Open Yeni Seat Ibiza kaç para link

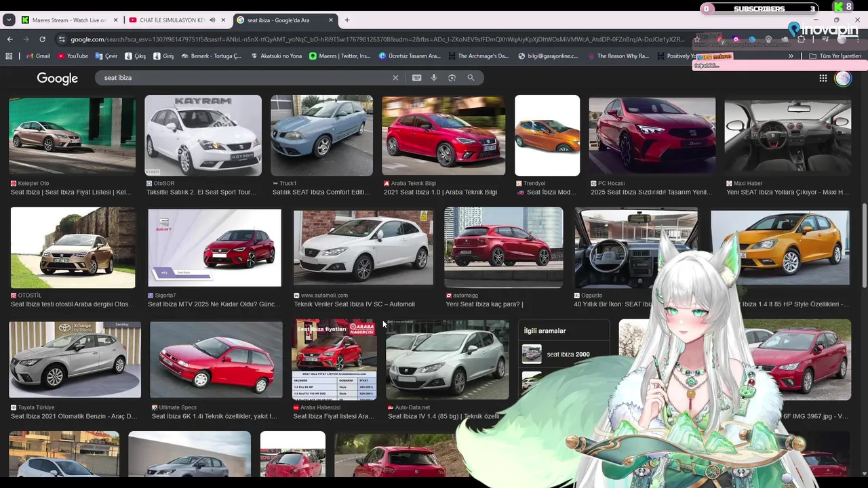[x=484, y=304]
